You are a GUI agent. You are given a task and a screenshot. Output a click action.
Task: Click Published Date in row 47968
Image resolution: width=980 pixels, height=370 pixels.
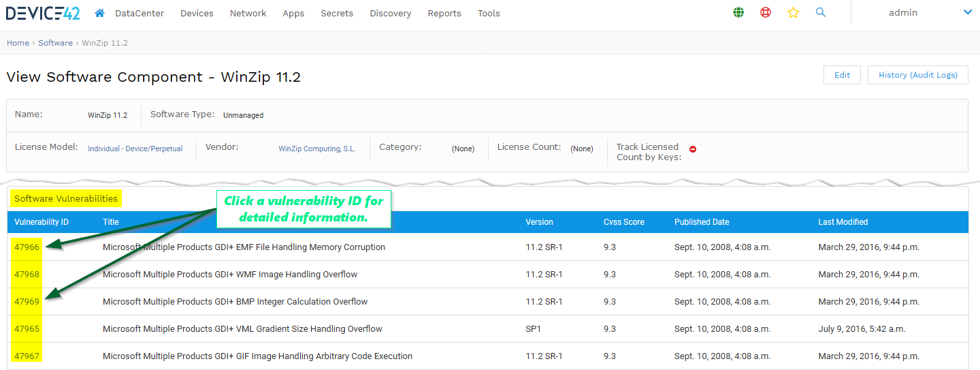723,275
